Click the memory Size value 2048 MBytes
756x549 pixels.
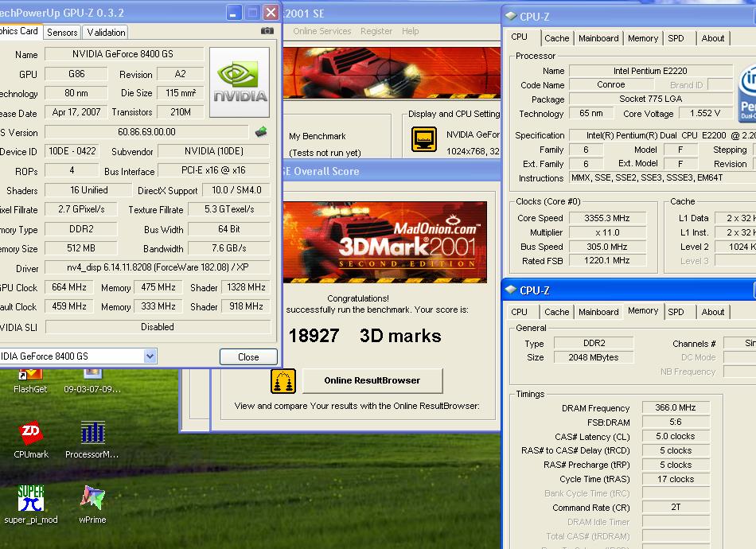coord(594,357)
